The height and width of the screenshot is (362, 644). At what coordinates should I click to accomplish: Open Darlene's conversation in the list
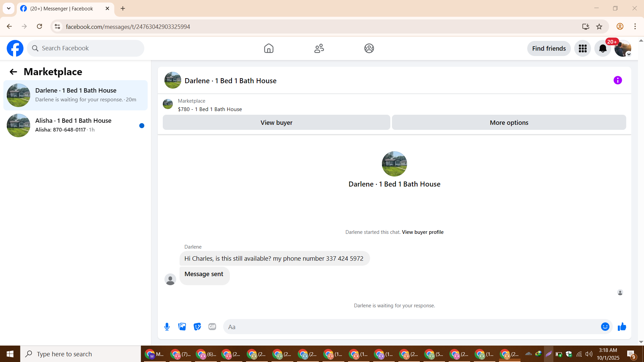coord(76,95)
